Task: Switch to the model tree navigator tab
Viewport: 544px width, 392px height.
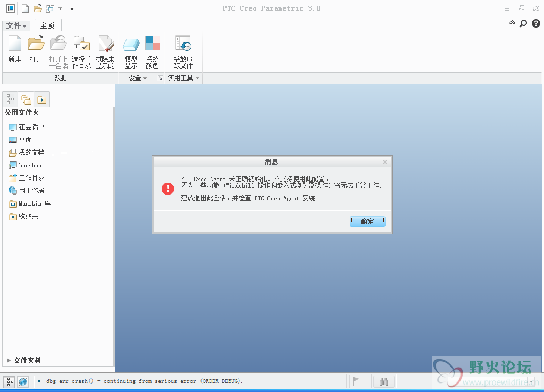Action: point(11,99)
